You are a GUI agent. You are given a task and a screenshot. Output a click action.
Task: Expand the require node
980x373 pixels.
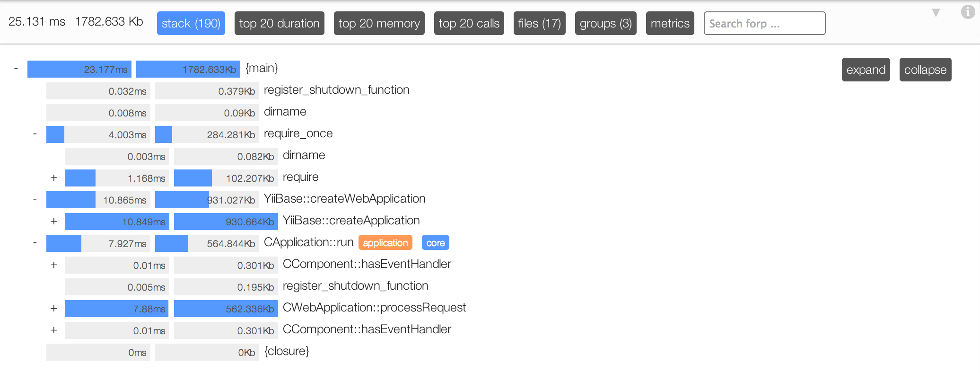(54, 178)
